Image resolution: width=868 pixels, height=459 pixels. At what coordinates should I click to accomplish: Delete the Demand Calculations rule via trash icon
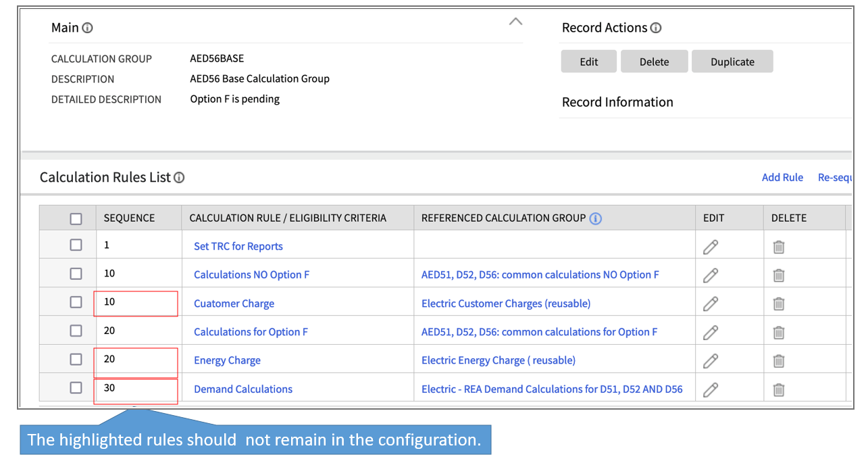pyautogui.click(x=778, y=389)
